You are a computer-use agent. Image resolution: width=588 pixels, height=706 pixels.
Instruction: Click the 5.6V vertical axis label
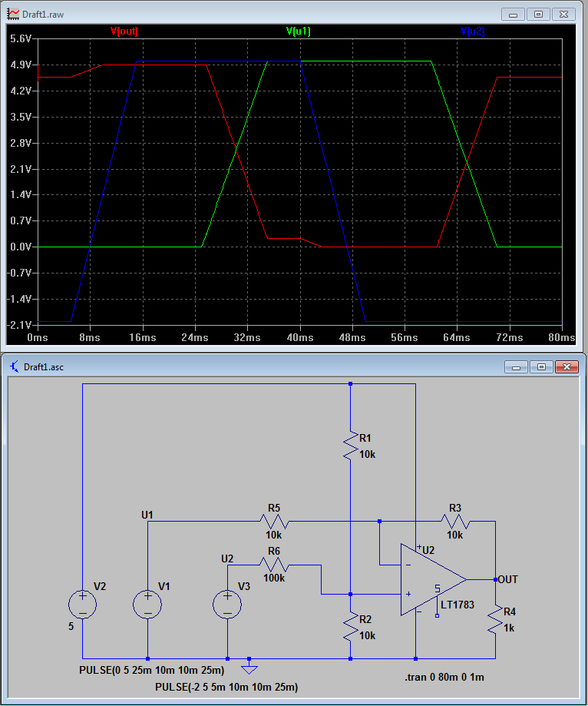tap(21, 38)
